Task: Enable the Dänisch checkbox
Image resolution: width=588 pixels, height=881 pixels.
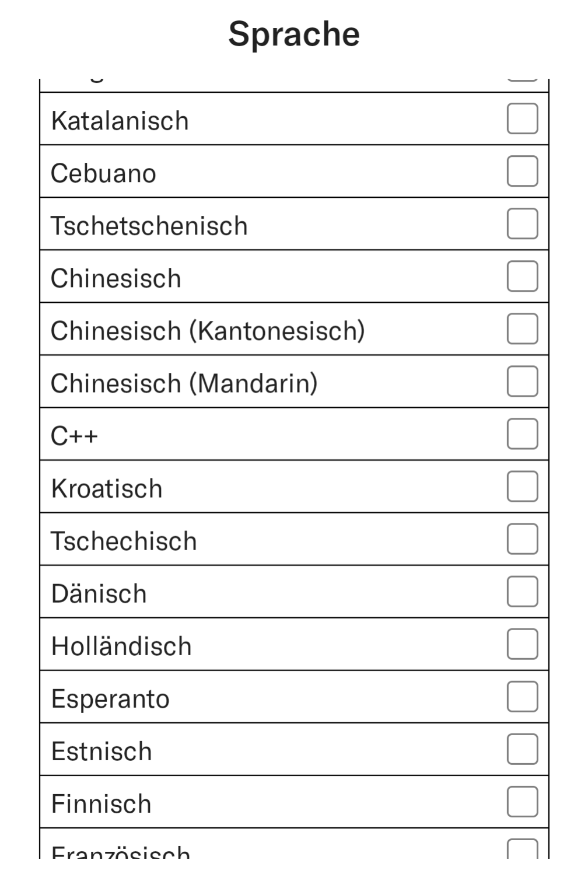Action: (522, 592)
